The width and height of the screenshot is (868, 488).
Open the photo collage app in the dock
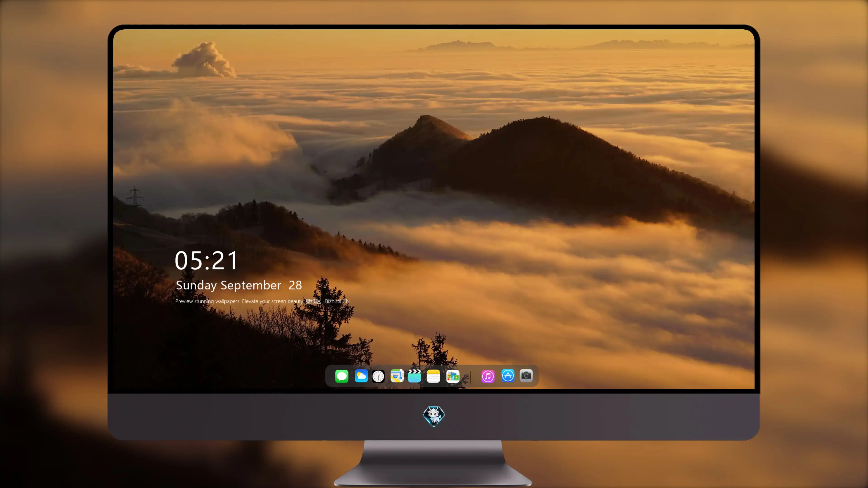tap(453, 376)
